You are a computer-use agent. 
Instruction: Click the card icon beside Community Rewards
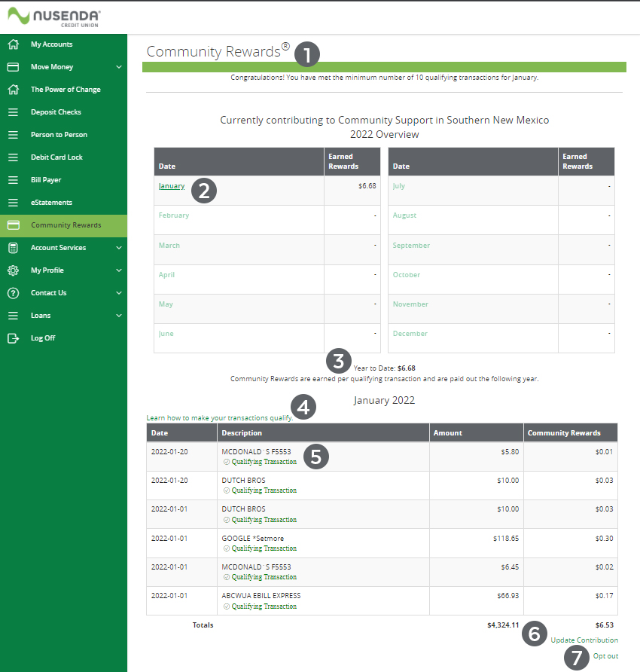(14, 225)
